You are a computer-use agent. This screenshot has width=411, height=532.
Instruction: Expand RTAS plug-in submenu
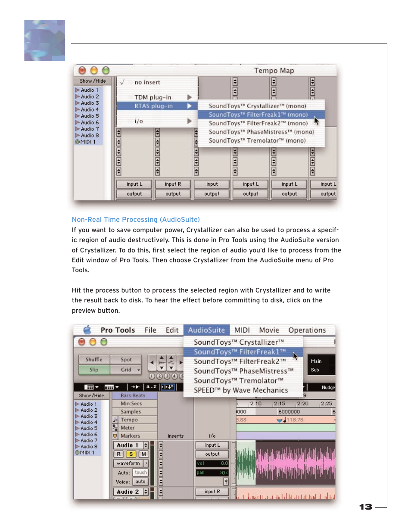coord(157,106)
